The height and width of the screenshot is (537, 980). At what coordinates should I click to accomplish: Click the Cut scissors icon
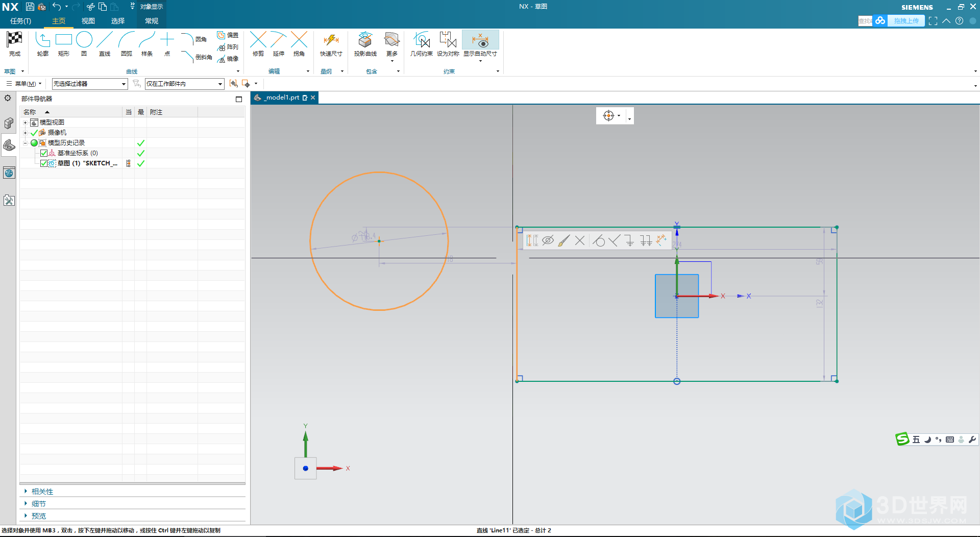[x=90, y=7]
